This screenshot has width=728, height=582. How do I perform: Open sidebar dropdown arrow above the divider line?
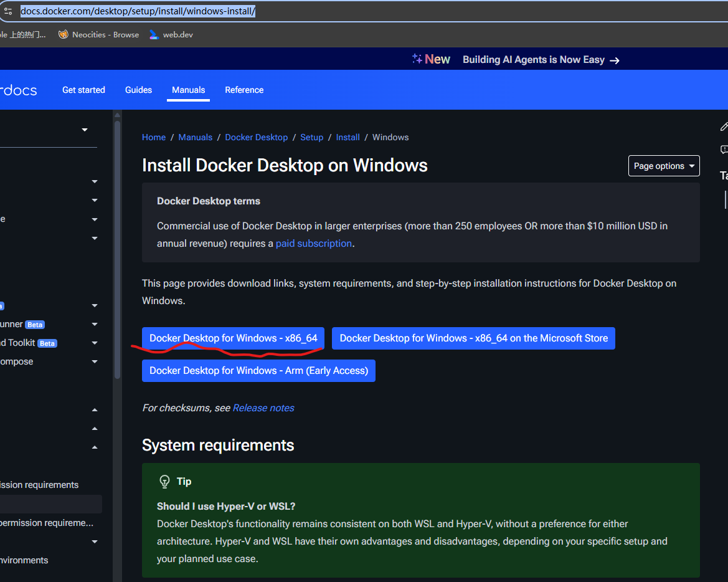(x=85, y=130)
